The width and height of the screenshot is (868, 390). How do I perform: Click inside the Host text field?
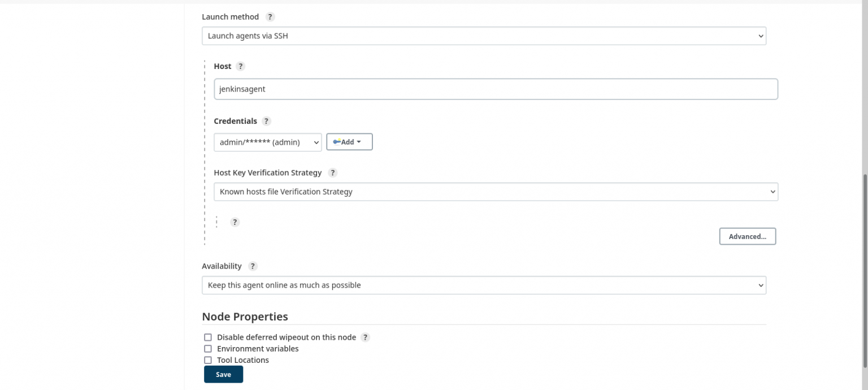pyautogui.click(x=495, y=89)
